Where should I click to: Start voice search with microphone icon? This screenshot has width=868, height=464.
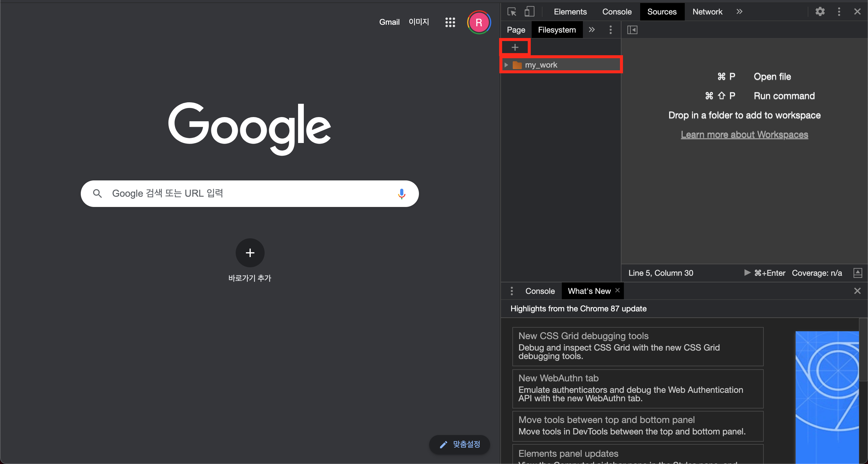coord(401,194)
